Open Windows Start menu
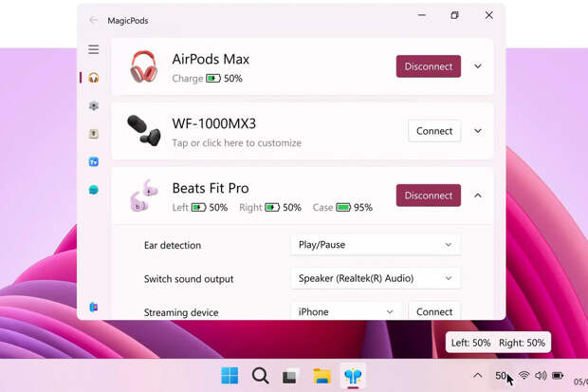Screen dimensions: 588x392 (x=230, y=376)
